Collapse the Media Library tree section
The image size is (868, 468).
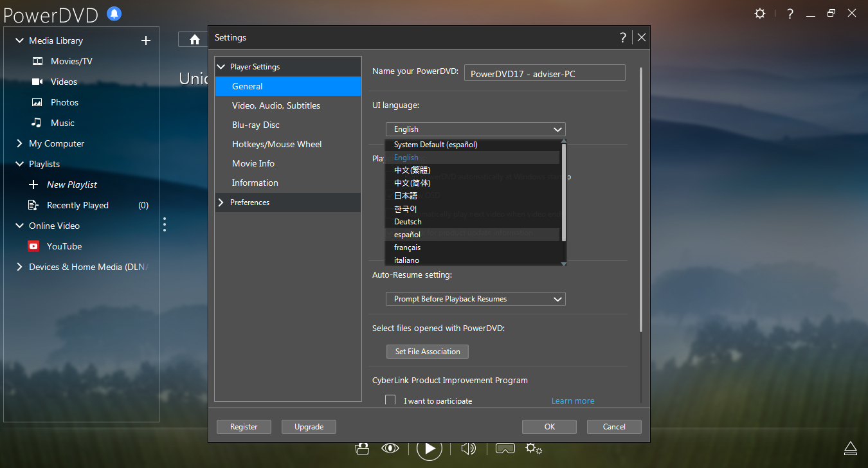pyautogui.click(x=19, y=40)
